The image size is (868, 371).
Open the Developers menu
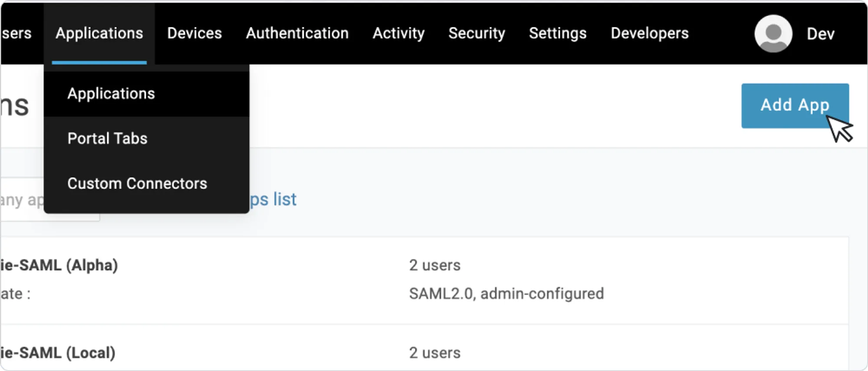click(650, 33)
